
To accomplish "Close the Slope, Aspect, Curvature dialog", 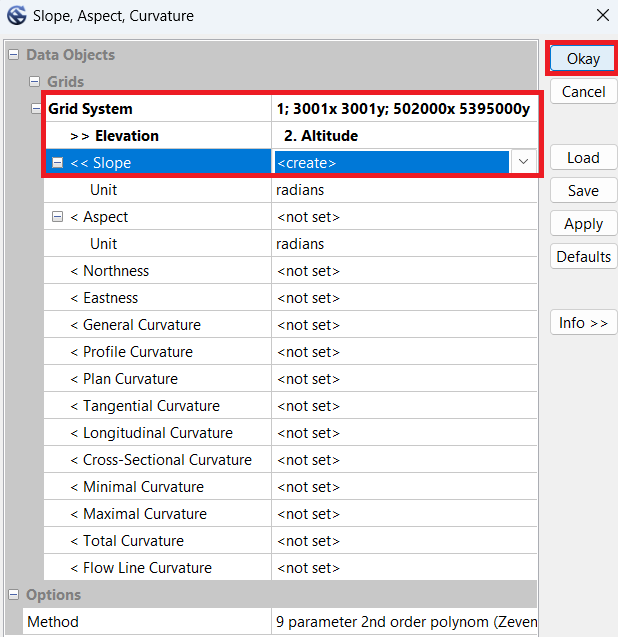I will click(x=602, y=16).
